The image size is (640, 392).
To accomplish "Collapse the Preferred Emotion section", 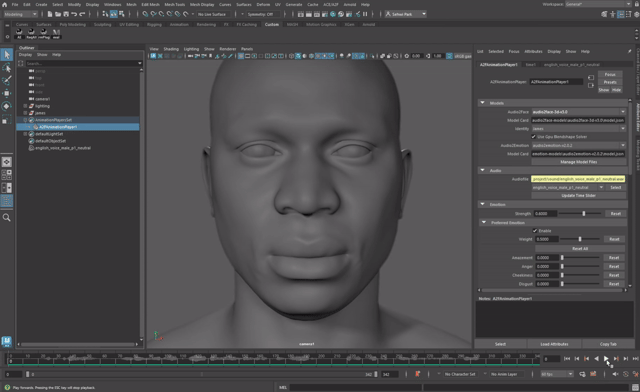I will [484, 223].
